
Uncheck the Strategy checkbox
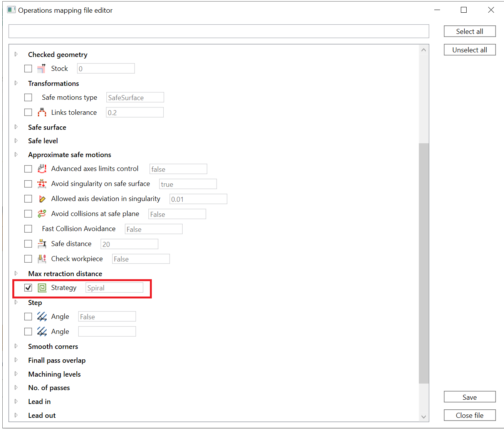click(28, 288)
